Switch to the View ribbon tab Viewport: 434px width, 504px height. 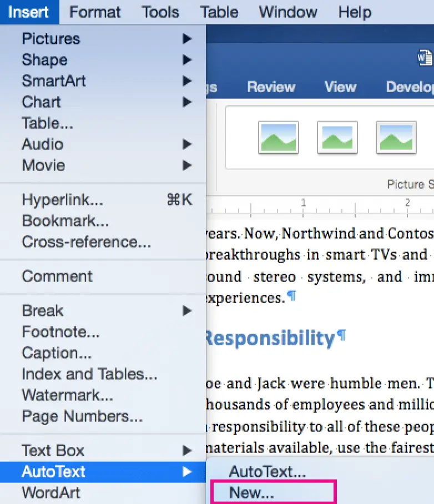tap(340, 87)
